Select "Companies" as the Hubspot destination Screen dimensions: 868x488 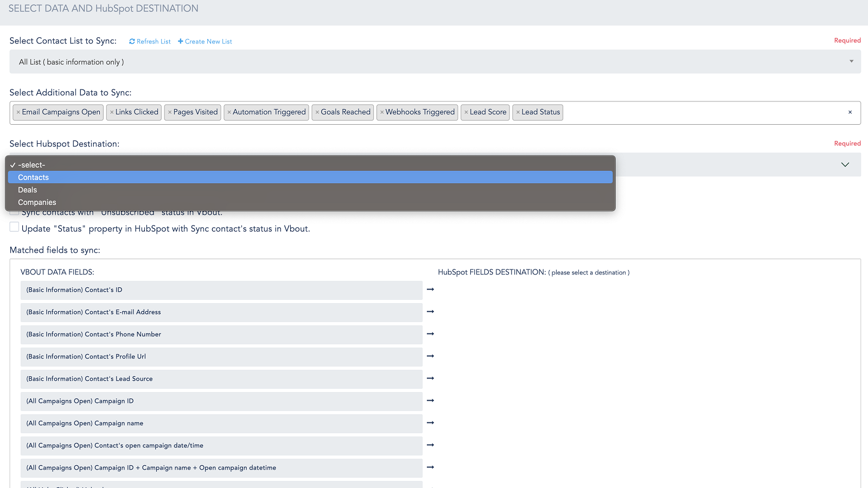pos(37,202)
